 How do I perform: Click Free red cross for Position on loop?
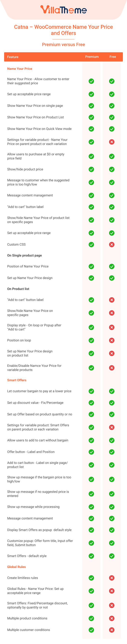click(112, 340)
